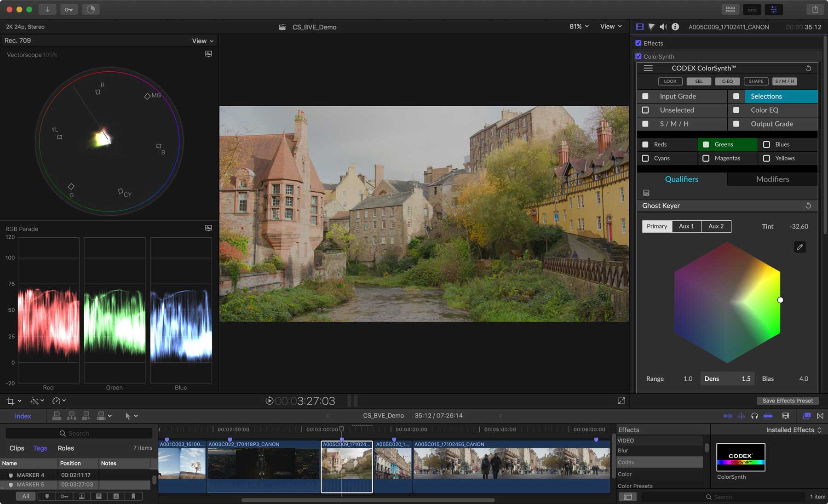The width and height of the screenshot is (828, 504).
Task: Open RGB Parade display settings icon
Action: [x=208, y=228]
